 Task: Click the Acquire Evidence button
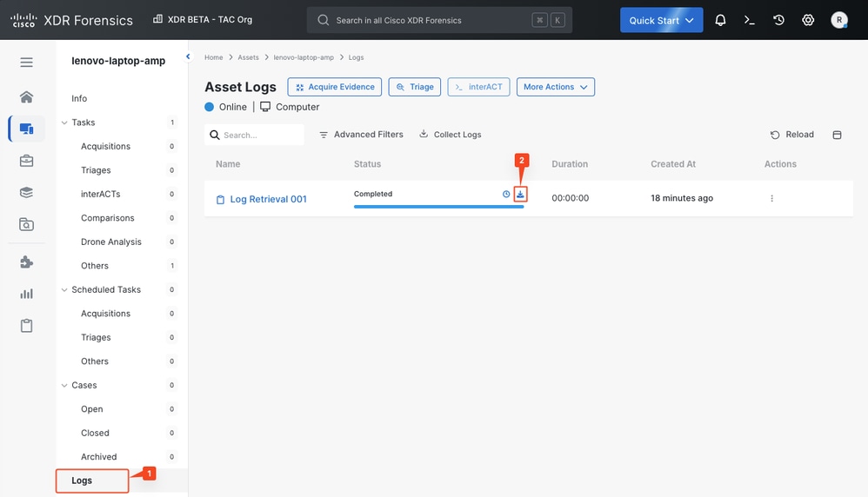334,87
